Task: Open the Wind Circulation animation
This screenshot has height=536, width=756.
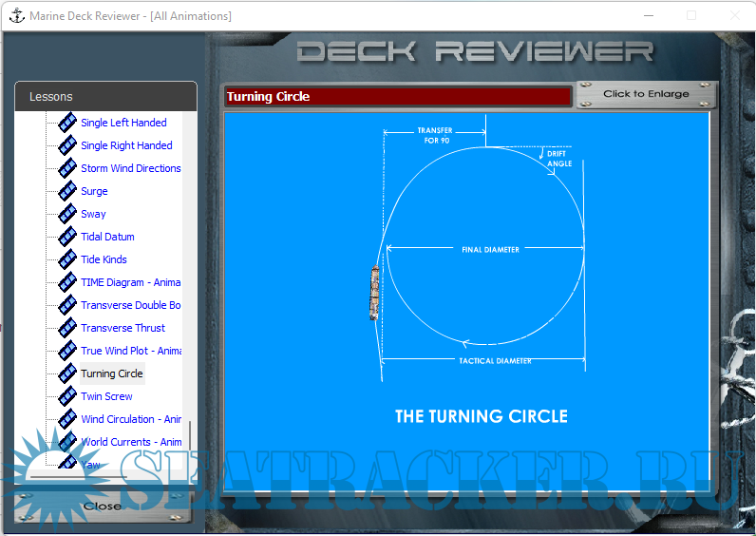Action: (x=130, y=419)
